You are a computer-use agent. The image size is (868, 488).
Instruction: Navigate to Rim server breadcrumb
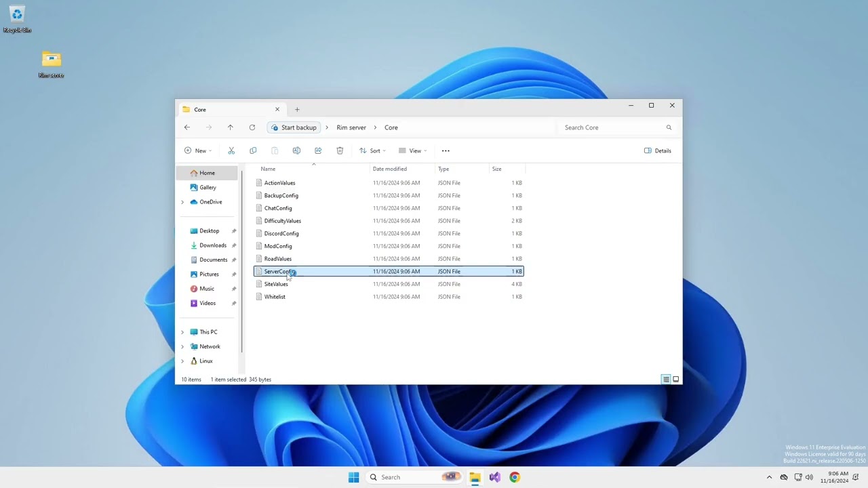[351, 127]
